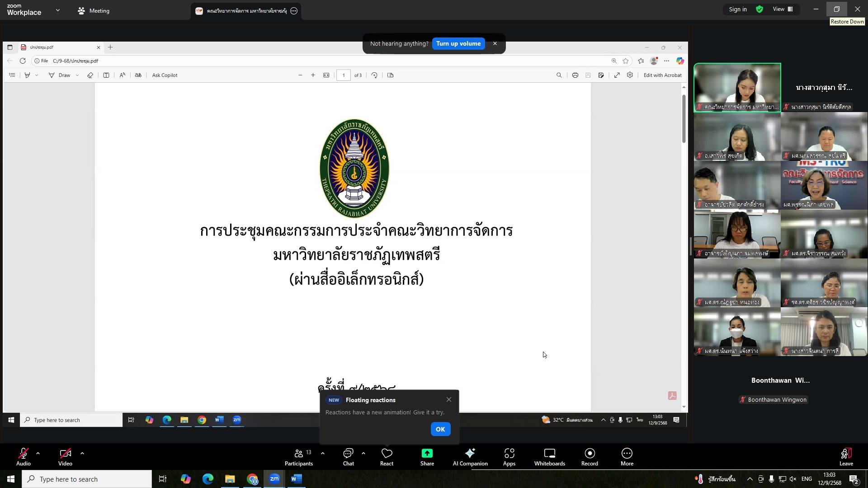Unmute microphone with the Audio button
This screenshot has height=488, width=868.
[x=24, y=457]
